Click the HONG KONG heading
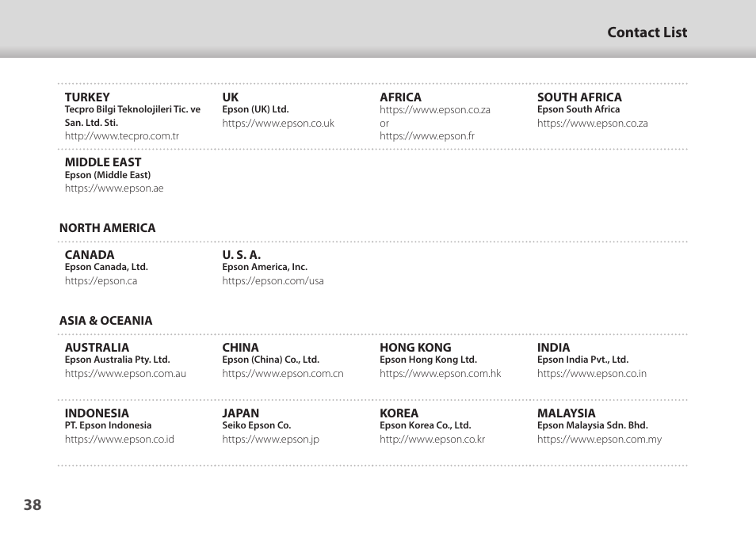The height and width of the screenshot is (533, 756). (x=415, y=348)
